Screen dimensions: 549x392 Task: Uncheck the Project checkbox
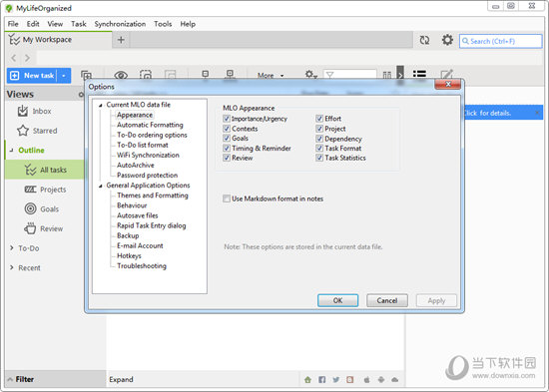[x=319, y=129]
